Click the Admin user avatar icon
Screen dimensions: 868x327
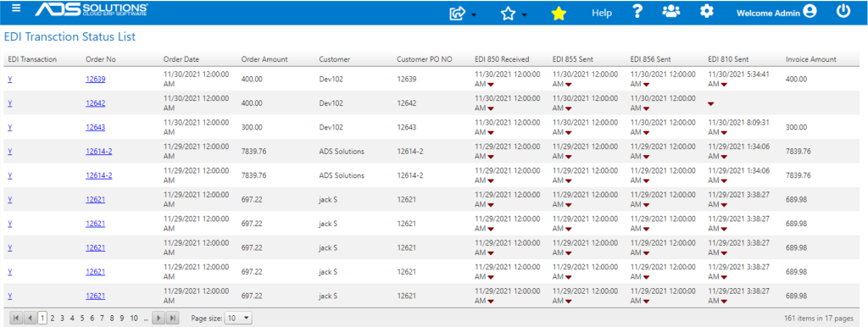point(810,12)
